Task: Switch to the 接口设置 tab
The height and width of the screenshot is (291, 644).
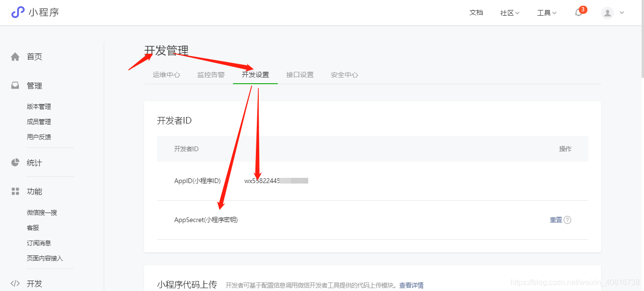Action: point(300,74)
